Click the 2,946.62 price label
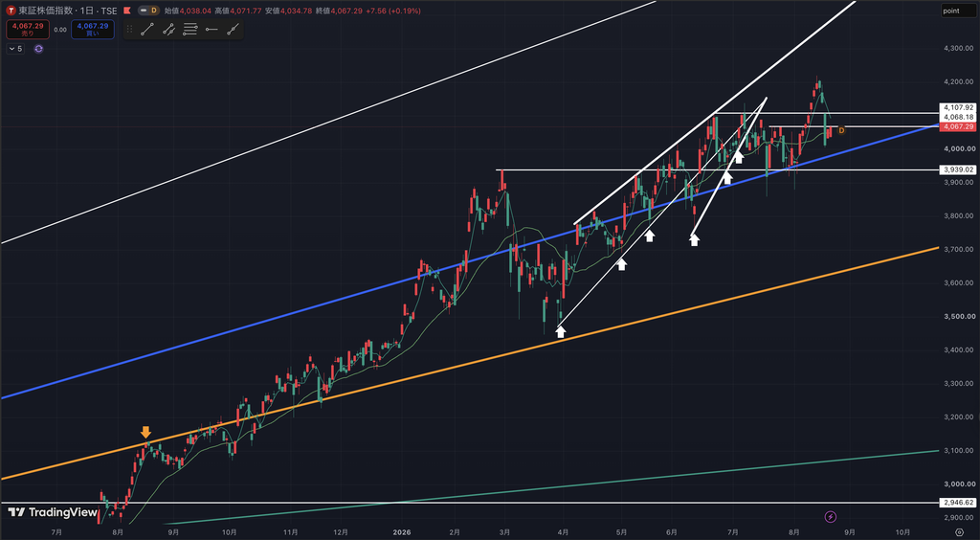This screenshot has height=540, width=980. tap(957, 503)
